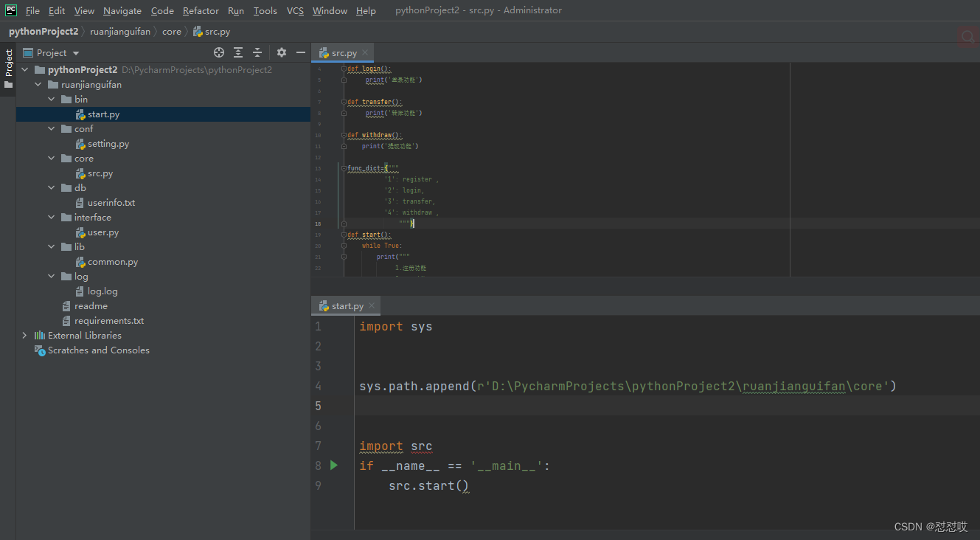Collapse the conf folder arrow
This screenshot has width=980, height=540.
point(52,129)
